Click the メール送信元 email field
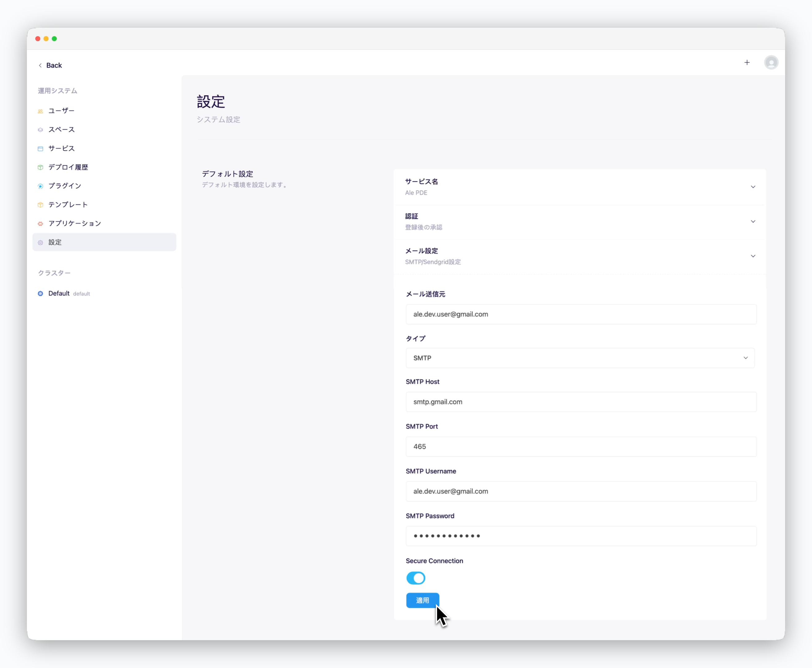This screenshot has width=812, height=668. pos(581,315)
